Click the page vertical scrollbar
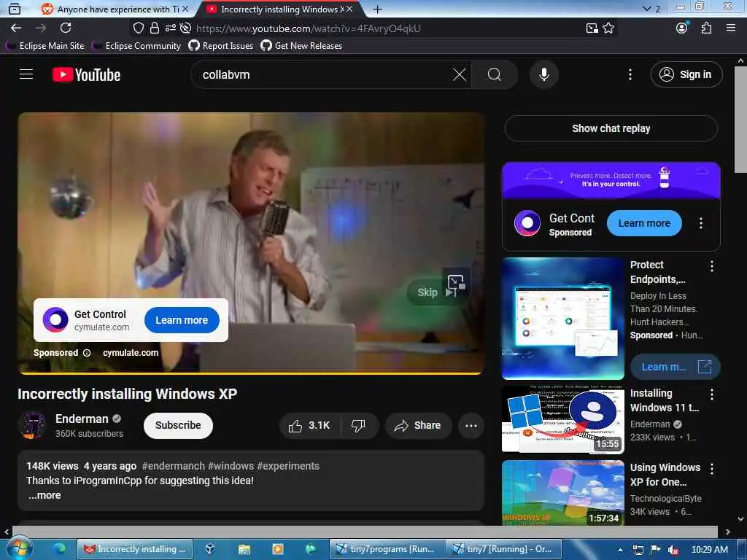747x560 pixels. tap(740, 119)
